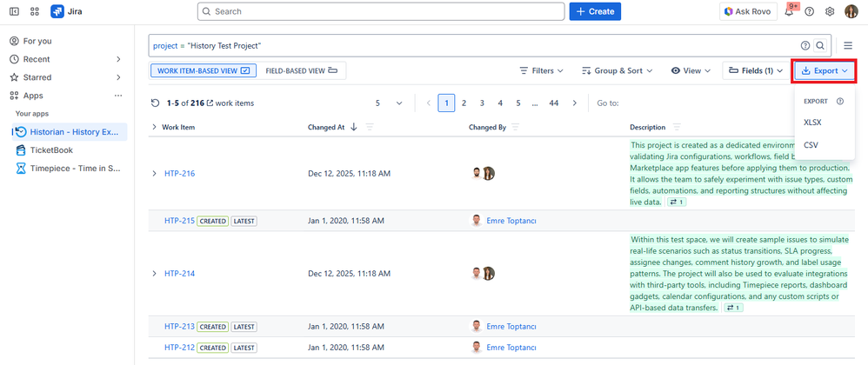
Task: Open work item HTP-214 link
Action: point(179,273)
